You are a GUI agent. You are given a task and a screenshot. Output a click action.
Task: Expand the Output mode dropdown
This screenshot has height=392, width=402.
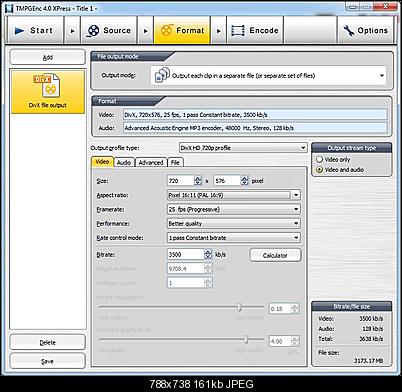(382, 76)
